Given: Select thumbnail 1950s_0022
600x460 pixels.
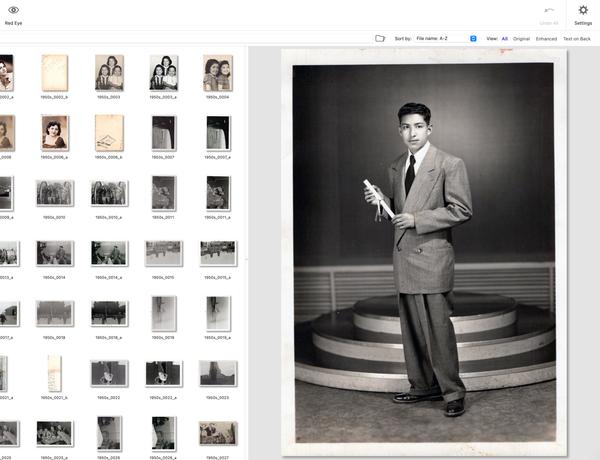Looking at the screenshot, I should click(109, 373).
